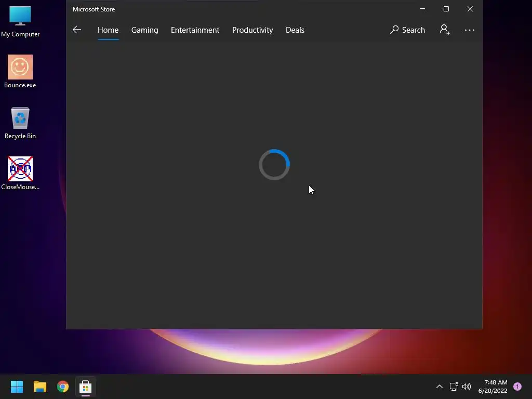Viewport: 532px width, 399px height.
Task: Select the Recycle Bin desktop icon
Action: pos(20,123)
